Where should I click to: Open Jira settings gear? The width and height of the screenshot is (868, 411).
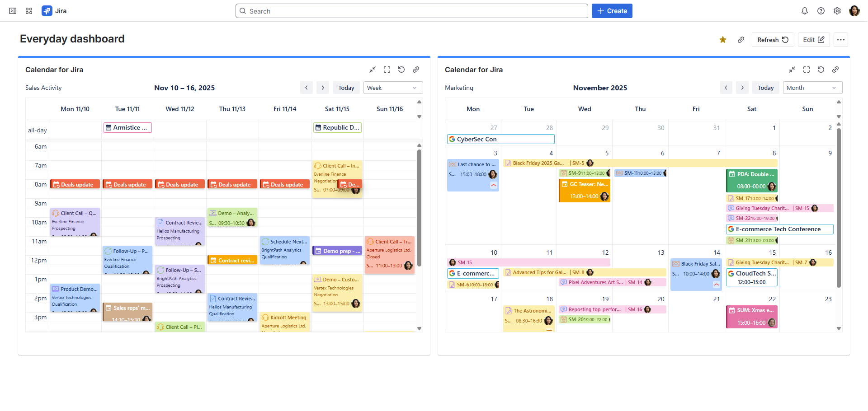click(x=837, y=11)
